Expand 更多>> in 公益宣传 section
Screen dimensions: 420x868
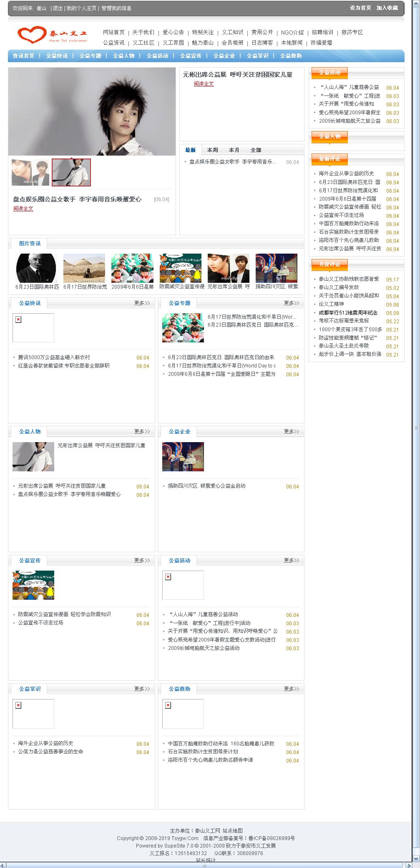coord(142,561)
